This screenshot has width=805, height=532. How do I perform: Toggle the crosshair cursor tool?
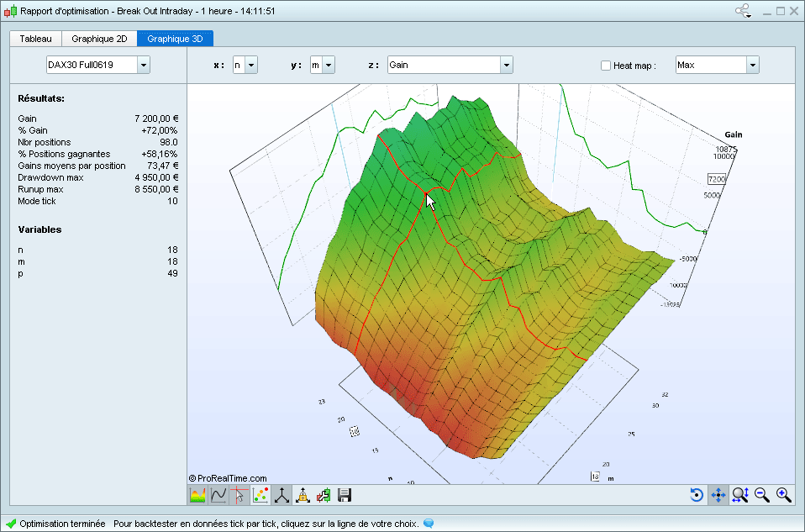click(x=239, y=495)
